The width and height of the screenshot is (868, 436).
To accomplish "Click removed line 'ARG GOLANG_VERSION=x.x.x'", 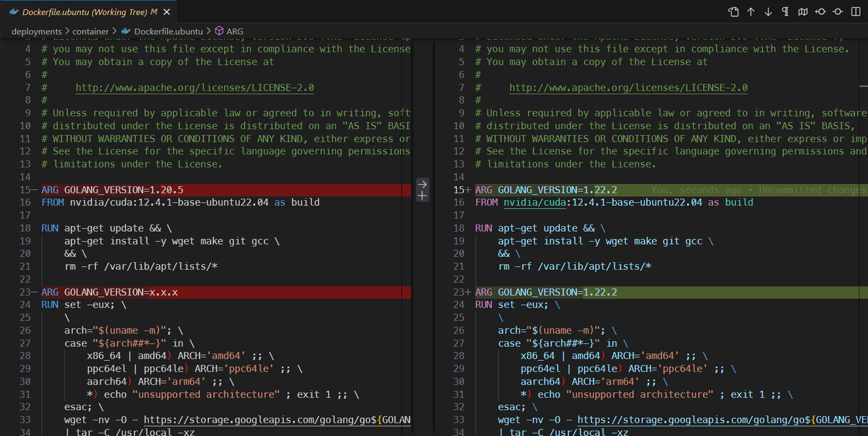I will tap(226, 292).
